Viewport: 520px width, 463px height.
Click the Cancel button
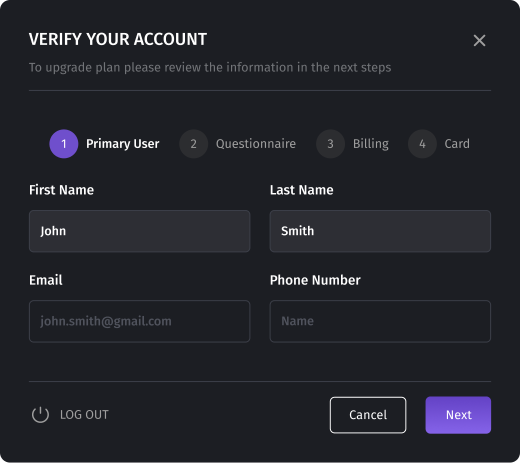coord(368,415)
